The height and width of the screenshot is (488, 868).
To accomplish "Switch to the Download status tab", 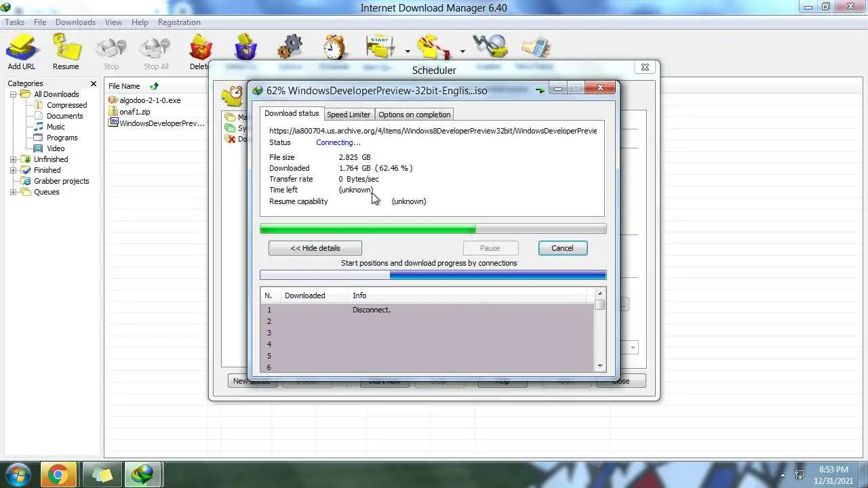I will [292, 113].
